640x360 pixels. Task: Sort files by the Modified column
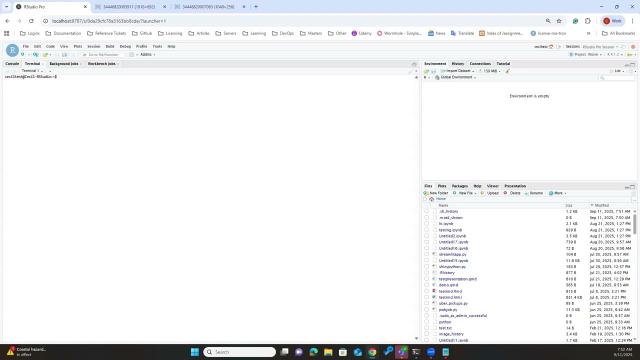pos(601,205)
